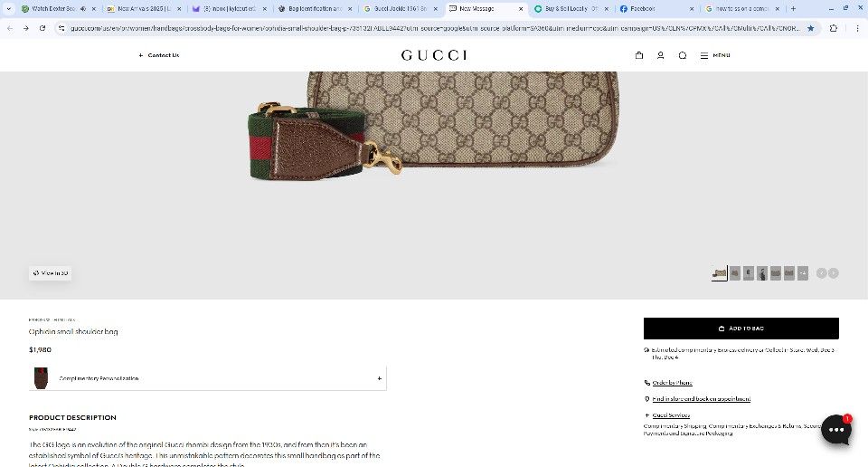
Task: Expand Complimentary Personalization plus sign
Action: click(x=379, y=378)
